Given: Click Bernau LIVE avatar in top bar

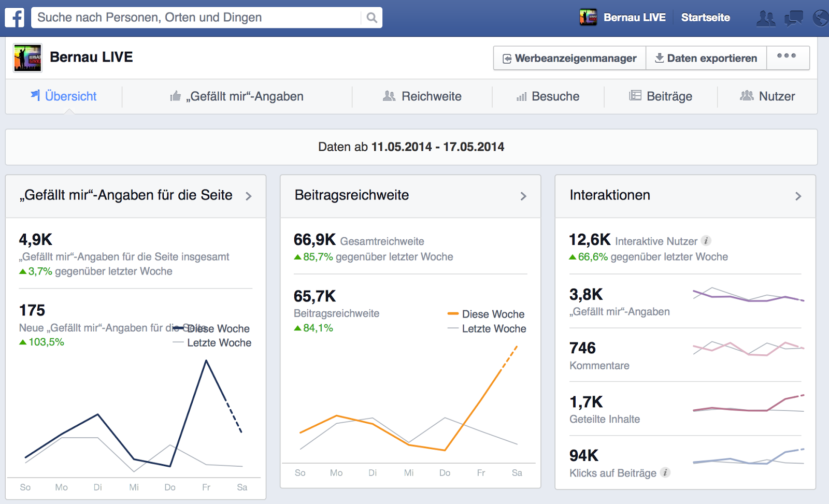Looking at the screenshot, I should point(588,17).
